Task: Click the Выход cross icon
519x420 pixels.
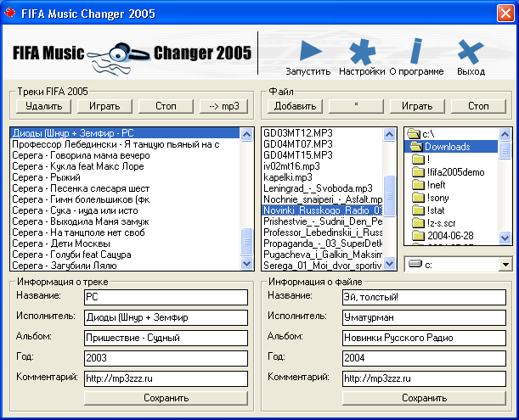Action: [x=471, y=52]
